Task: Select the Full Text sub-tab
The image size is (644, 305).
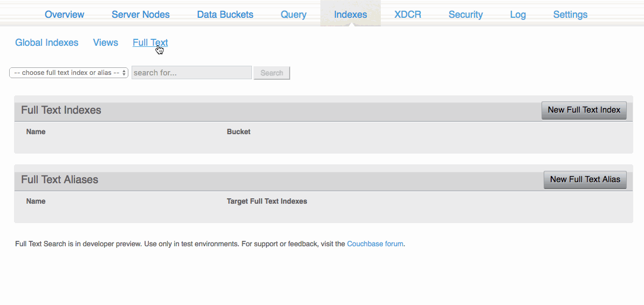Action: click(150, 43)
